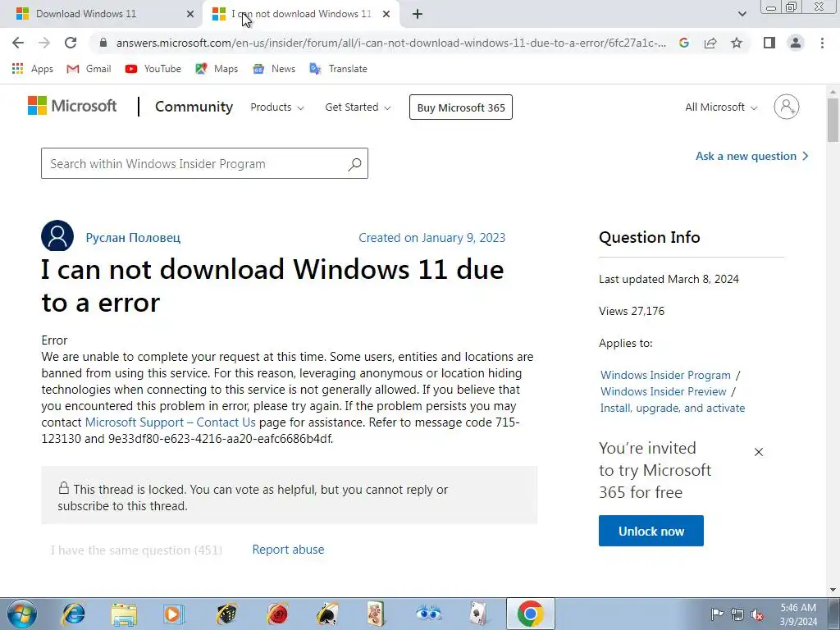Open Chrome three-dot menu
The height and width of the screenshot is (630, 840).
tap(822, 43)
